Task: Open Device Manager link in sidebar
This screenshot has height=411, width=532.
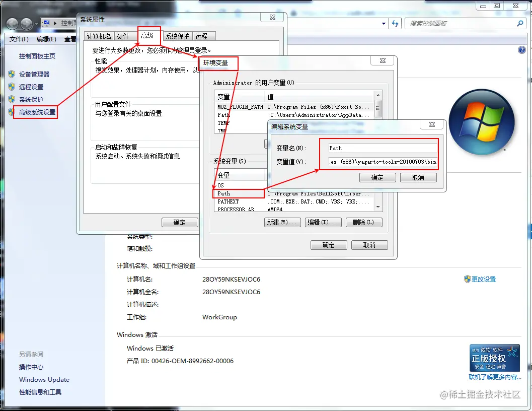Action: [x=34, y=74]
